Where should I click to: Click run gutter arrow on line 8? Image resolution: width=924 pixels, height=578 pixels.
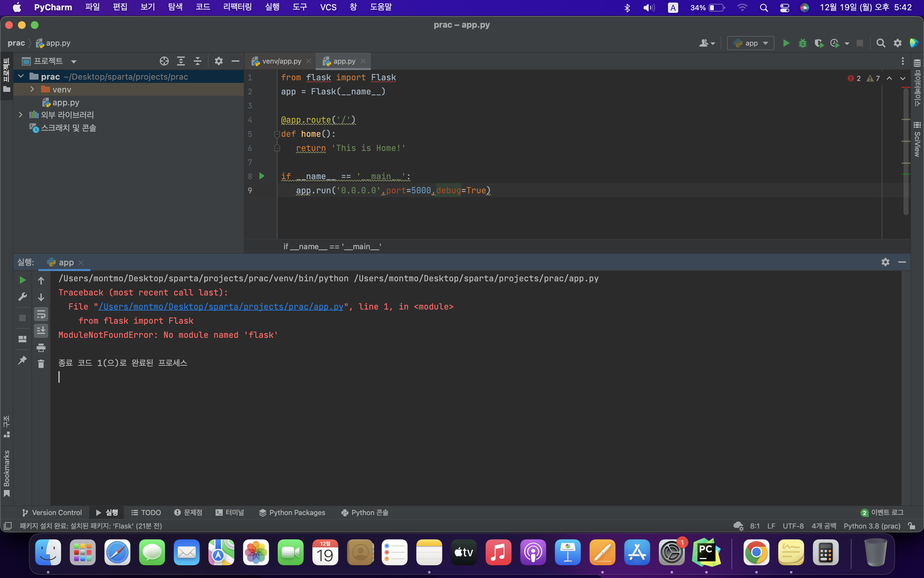(x=262, y=176)
